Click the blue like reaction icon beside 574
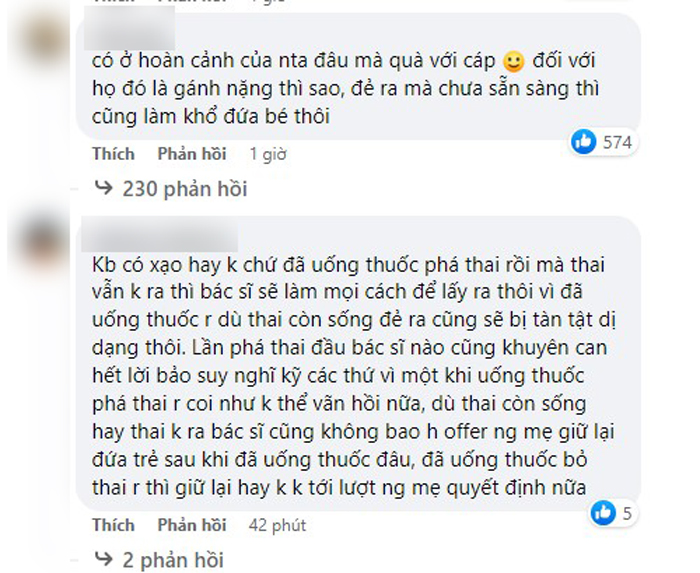Screen dimensions: 700x573 click(583, 141)
